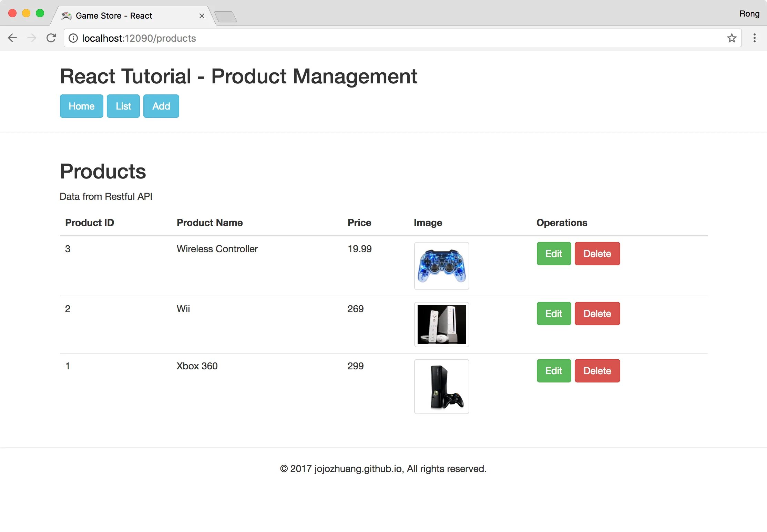Click the List navigation button

(123, 106)
